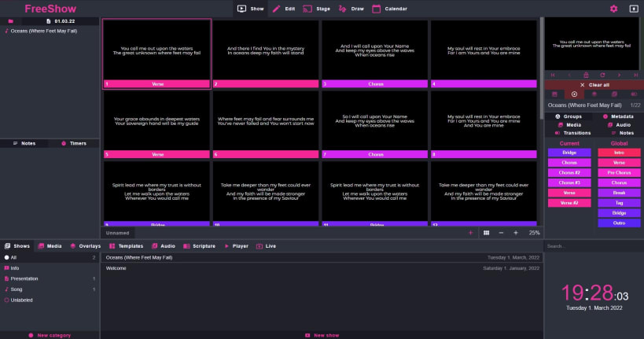Add a new slide with plus icon
Screen dimensions: 644x339
[x=471, y=233]
